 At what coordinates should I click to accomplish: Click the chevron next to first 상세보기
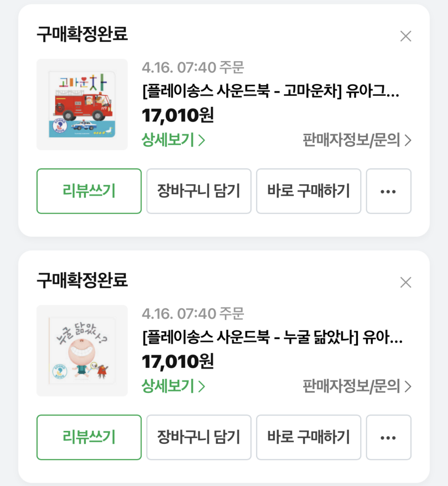coord(202,140)
